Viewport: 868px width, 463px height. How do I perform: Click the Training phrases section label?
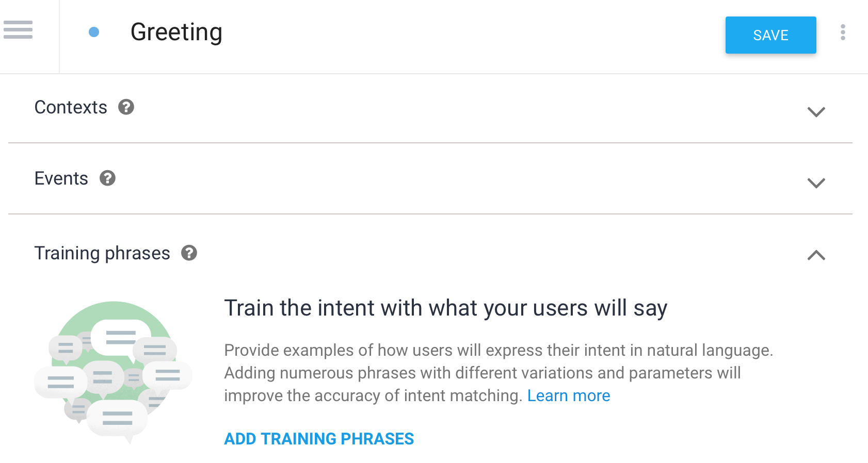pyautogui.click(x=102, y=253)
